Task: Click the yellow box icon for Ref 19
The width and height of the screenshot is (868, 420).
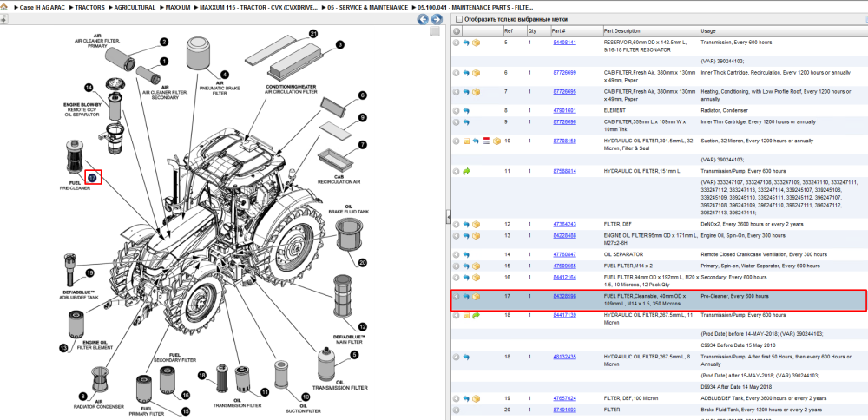Action: coord(476,398)
